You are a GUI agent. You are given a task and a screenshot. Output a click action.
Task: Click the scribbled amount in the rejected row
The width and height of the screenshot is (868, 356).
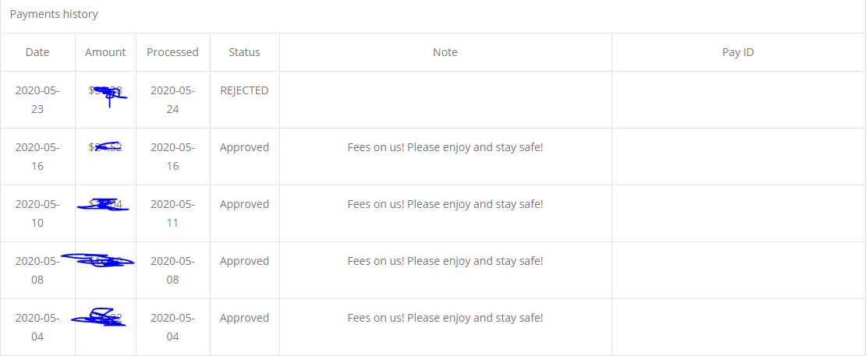pyautogui.click(x=107, y=93)
